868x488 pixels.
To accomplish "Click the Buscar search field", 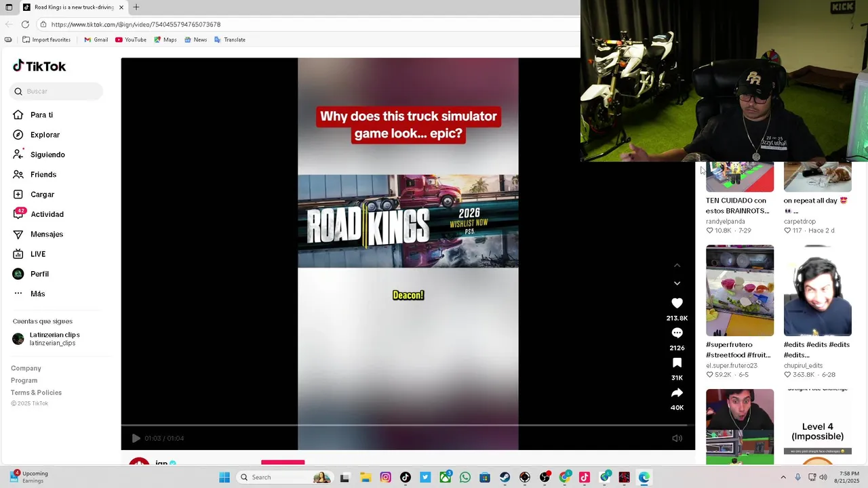I will click(x=56, y=91).
